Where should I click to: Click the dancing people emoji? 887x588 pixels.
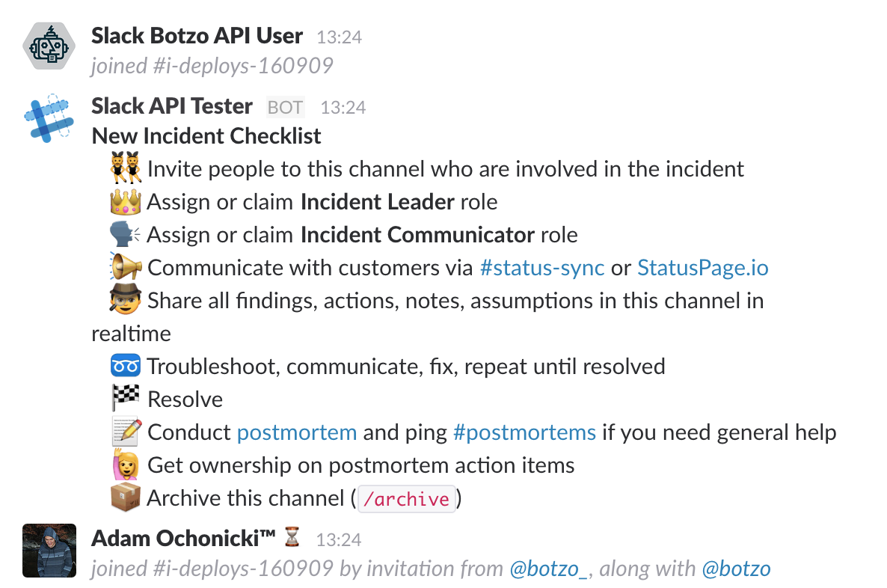126,168
